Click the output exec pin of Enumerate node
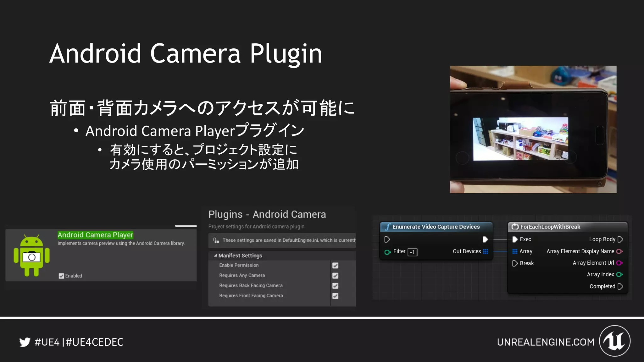Viewport: 644px width, 362px height. click(x=485, y=239)
